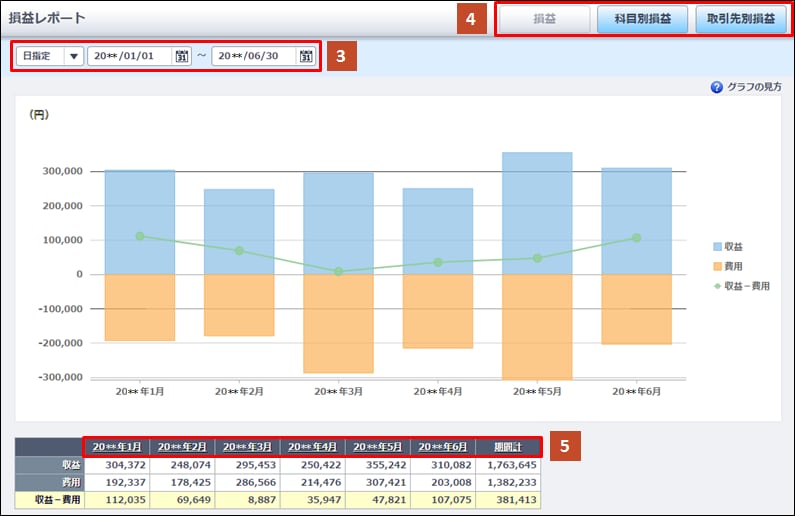Screen dimensions: 795x516
Task: Click the profit cell 47,821
Action: (x=378, y=500)
